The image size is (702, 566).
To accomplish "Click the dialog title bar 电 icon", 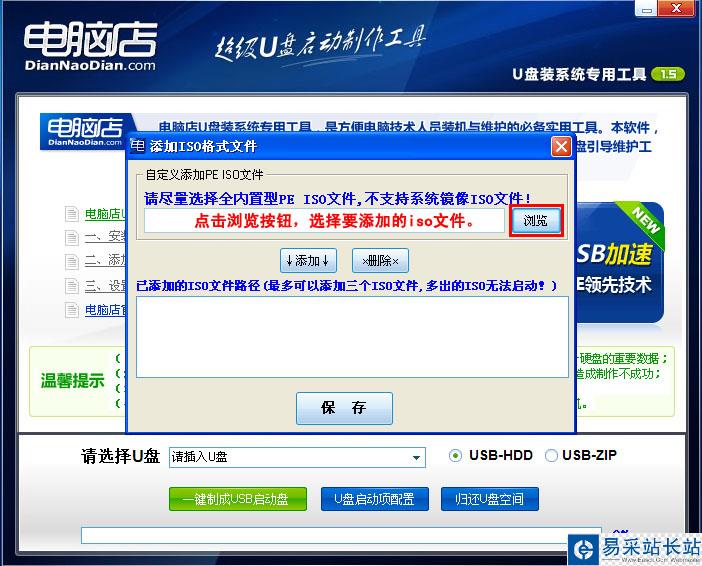I will pos(137,146).
